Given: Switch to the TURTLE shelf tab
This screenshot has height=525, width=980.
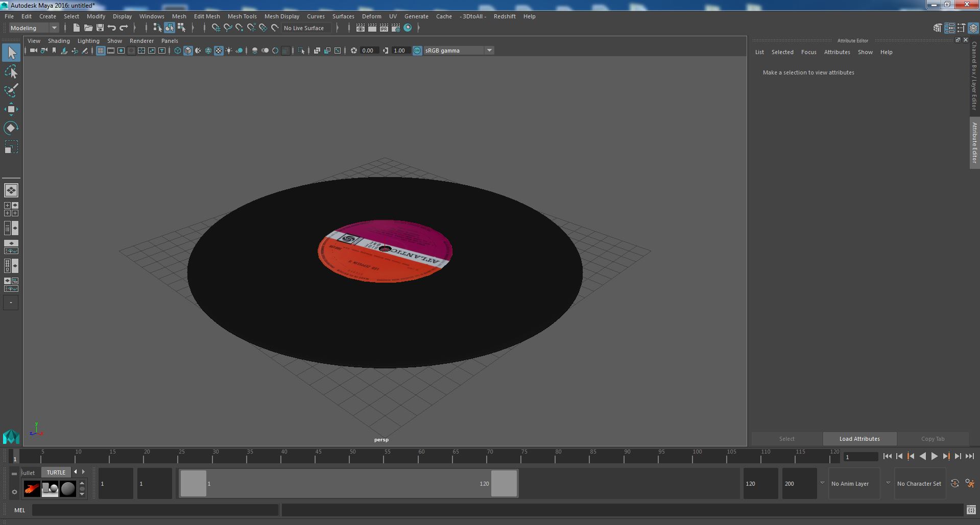Looking at the screenshot, I should 56,472.
